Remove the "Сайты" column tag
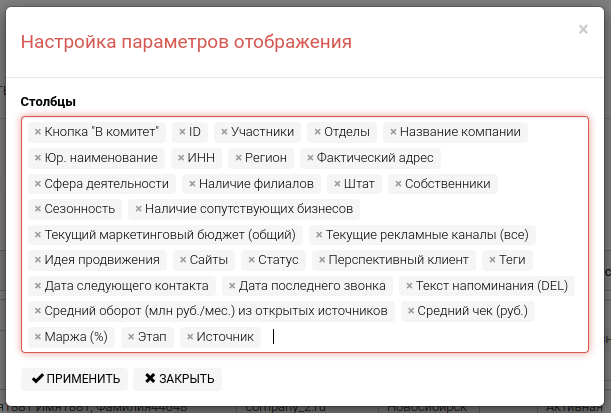The width and height of the screenshot is (611, 413). pos(182,260)
